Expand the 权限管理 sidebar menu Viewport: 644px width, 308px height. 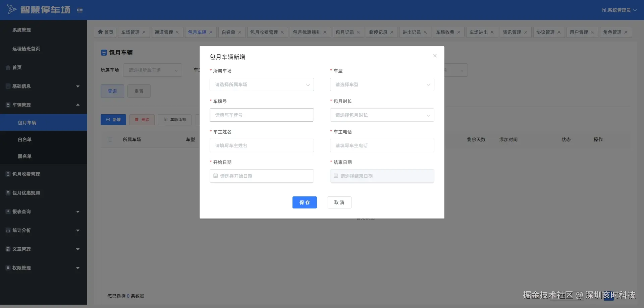44,268
